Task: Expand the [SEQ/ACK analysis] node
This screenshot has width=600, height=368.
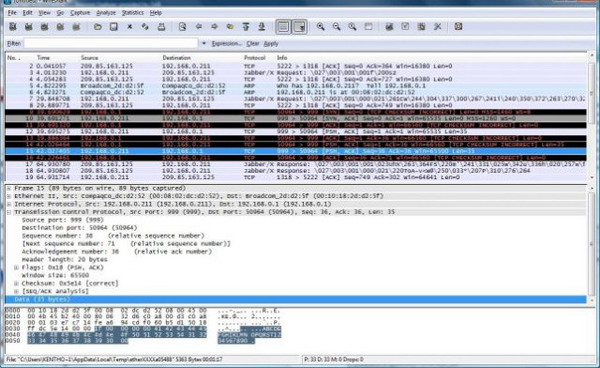Action: tap(16, 291)
